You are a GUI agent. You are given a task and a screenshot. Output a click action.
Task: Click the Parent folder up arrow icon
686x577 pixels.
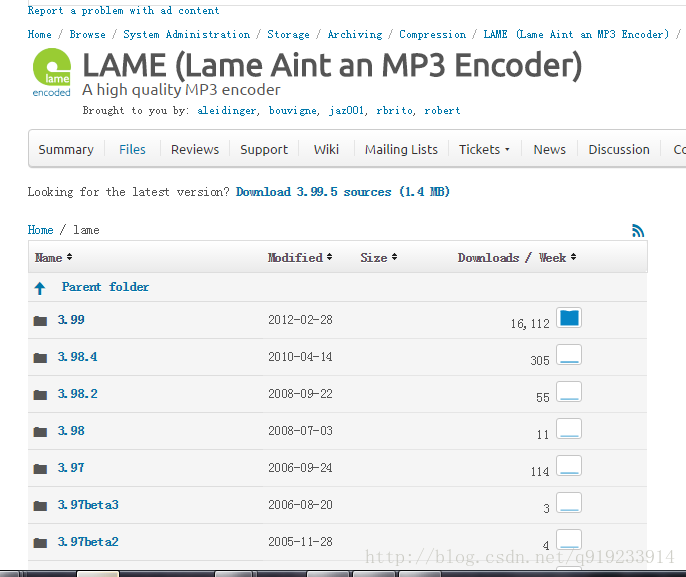point(40,288)
